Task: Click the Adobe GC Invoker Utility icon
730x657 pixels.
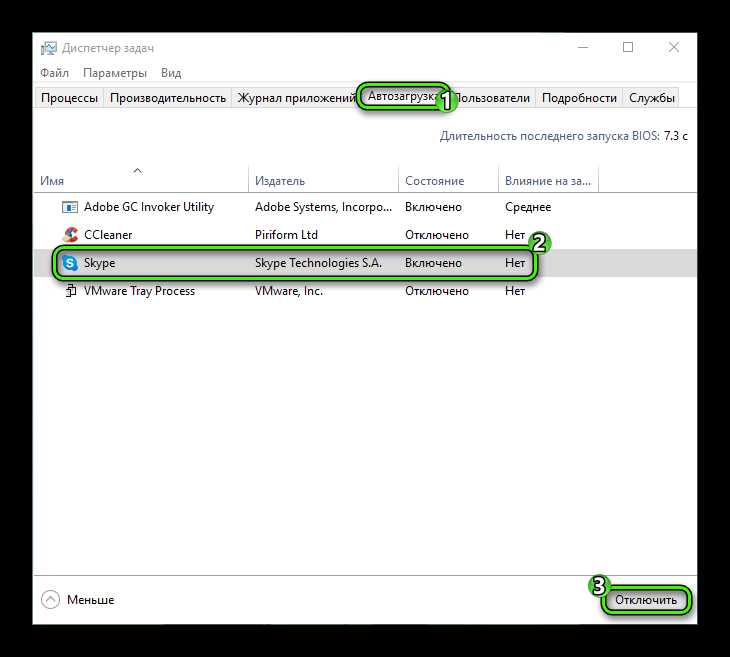Action: (70, 207)
